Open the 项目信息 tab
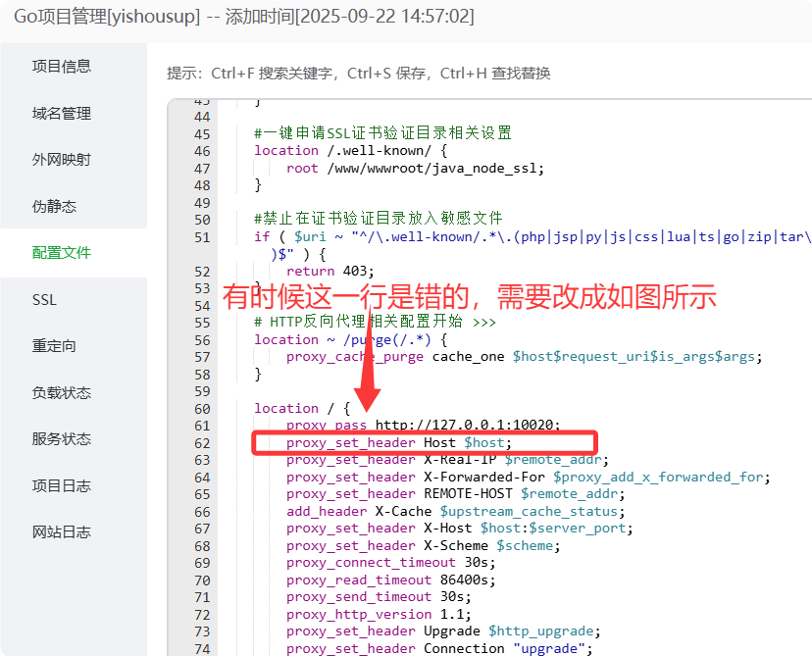This screenshot has width=812, height=656. tap(62, 67)
